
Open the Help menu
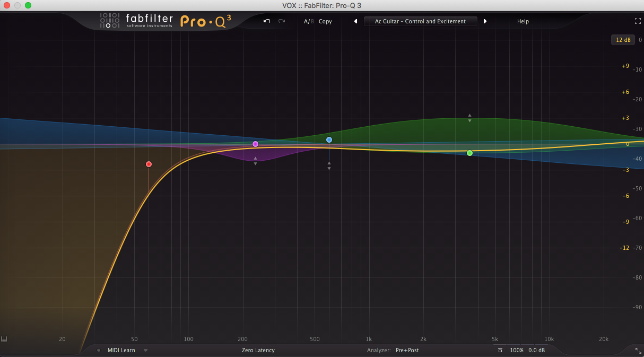[523, 21]
